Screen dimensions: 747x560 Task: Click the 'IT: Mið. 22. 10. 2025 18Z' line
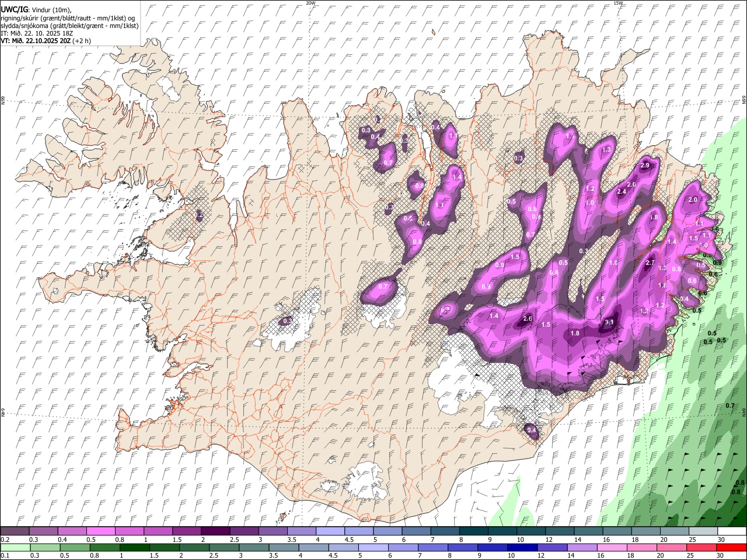tap(37, 33)
